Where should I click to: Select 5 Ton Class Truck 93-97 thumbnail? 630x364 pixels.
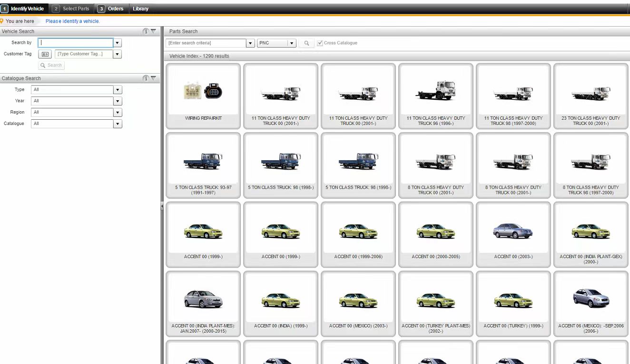tap(203, 165)
